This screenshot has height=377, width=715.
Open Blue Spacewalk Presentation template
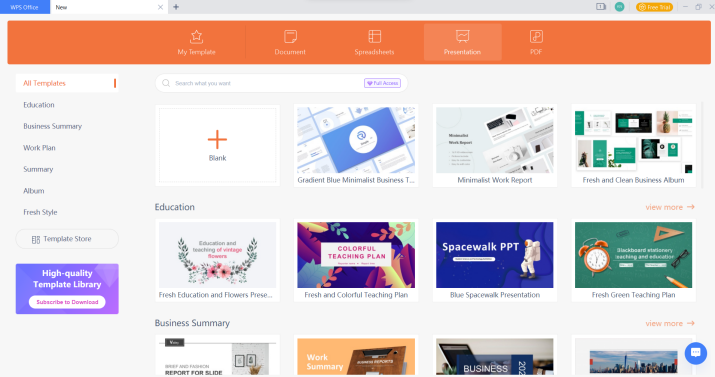(495, 260)
